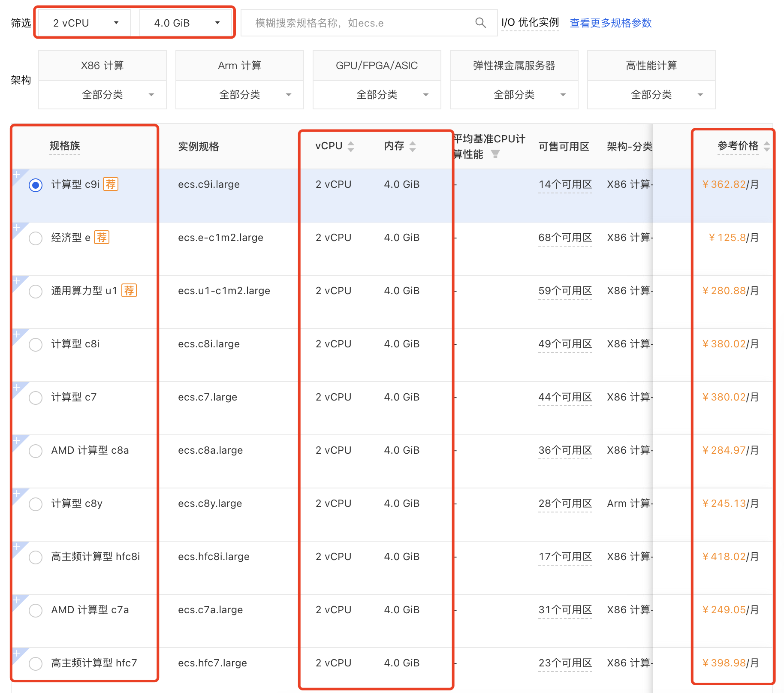Screen dimensions: 784x693
Task: Switch to the X86 计算 architecture tab
Action: pos(103,66)
